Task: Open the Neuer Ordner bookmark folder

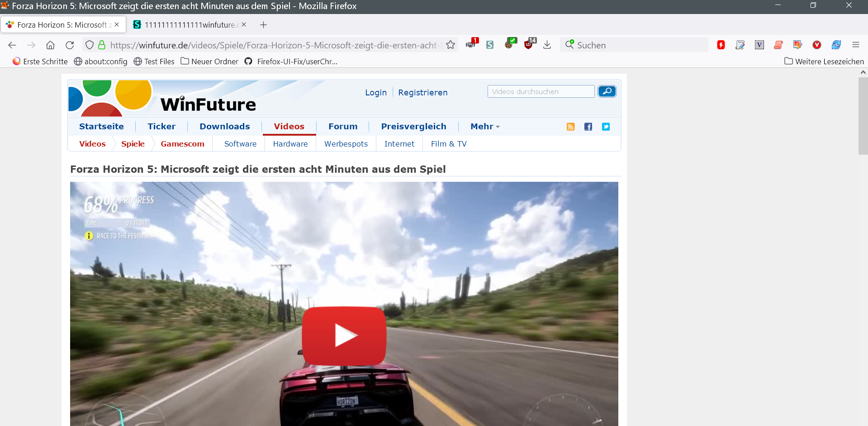Action: pos(209,62)
